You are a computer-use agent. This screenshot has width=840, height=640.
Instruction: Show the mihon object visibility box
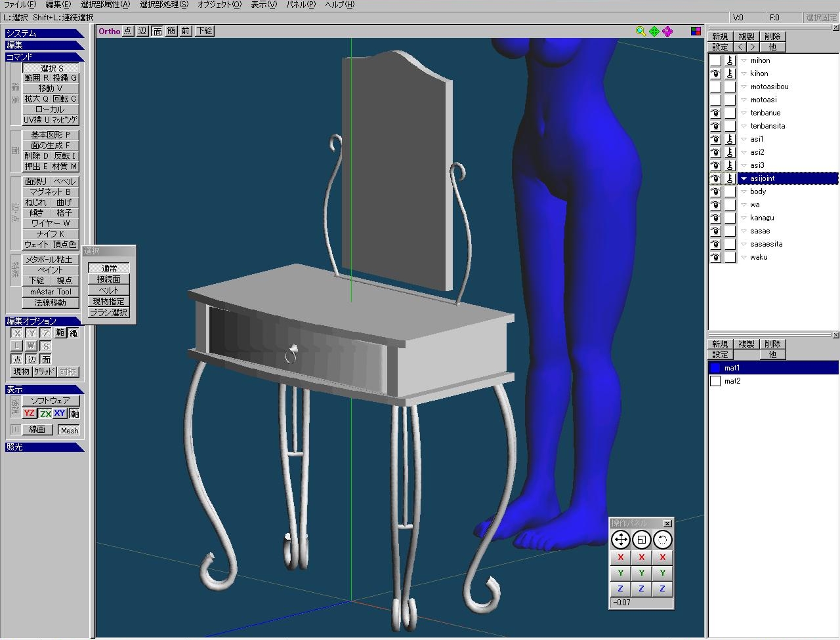point(715,60)
